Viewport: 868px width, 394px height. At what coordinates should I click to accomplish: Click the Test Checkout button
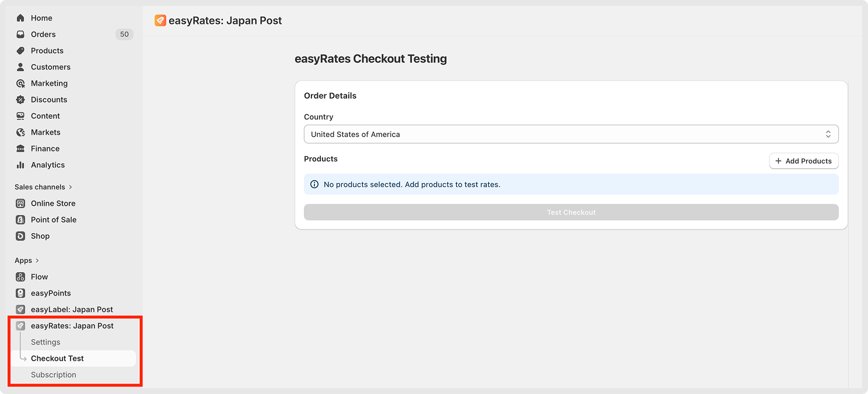(x=571, y=212)
